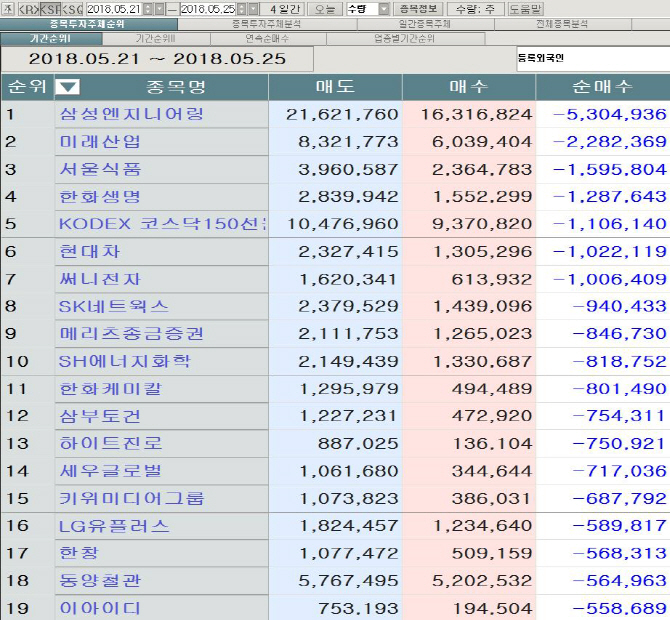
Task: Open the 서울식품 stock link
Action: pos(100,169)
